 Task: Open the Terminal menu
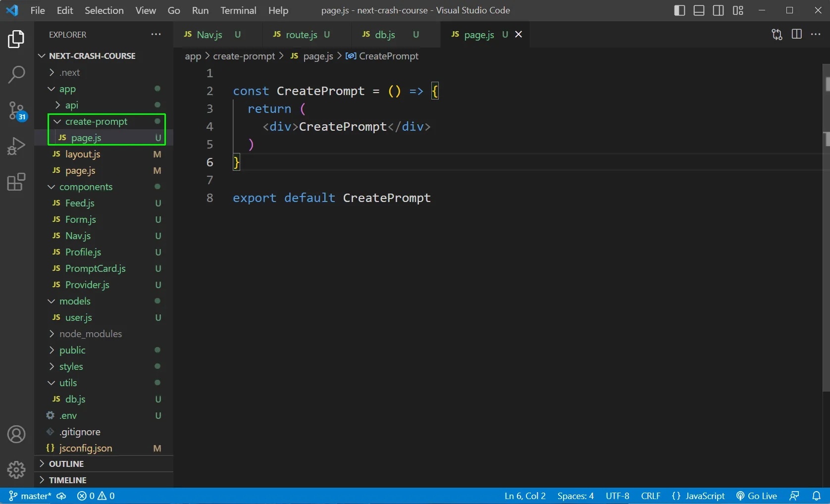point(238,10)
